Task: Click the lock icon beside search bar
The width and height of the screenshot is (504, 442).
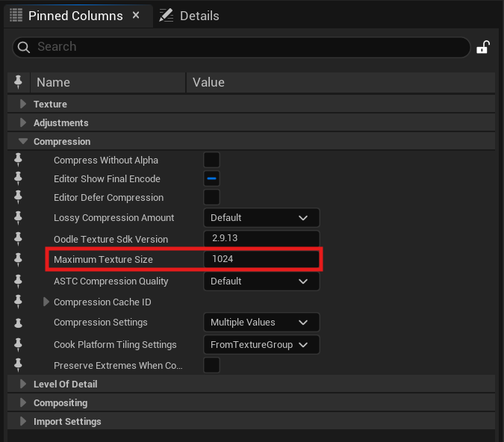Action: coord(483,47)
